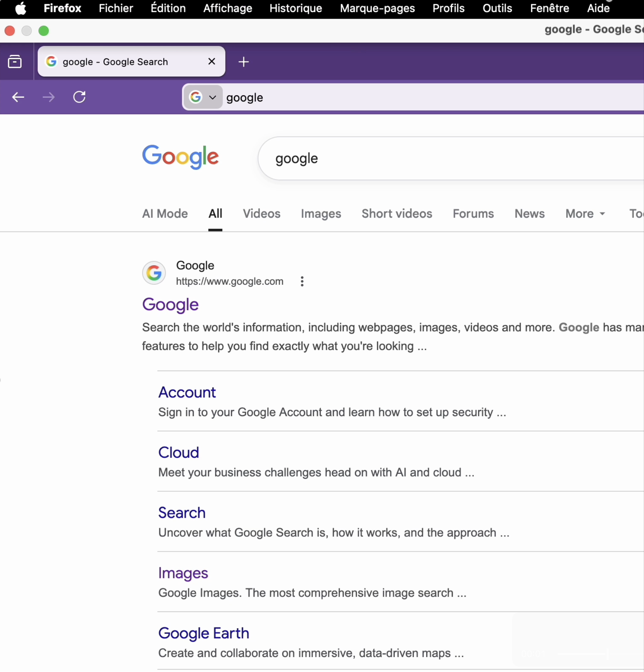Screen dimensions: 644x672
Task: Open the Google Earth sitelink
Action: coord(204,633)
